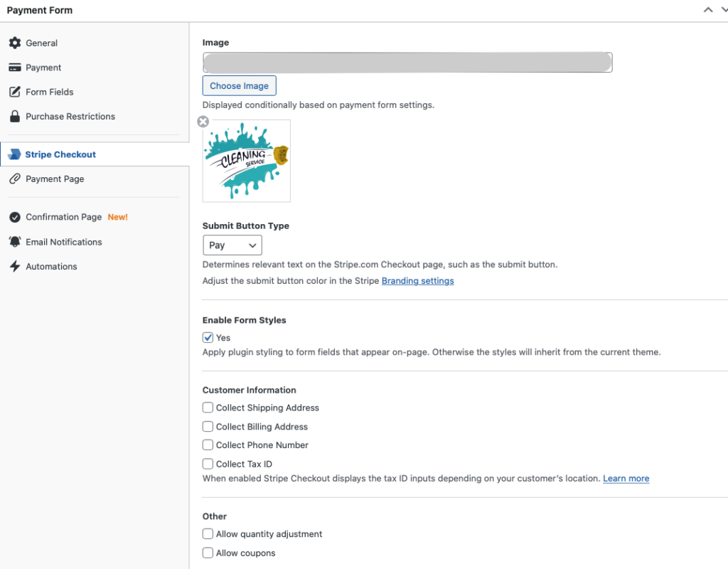Click the Image URL input field

tap(407, 63)
